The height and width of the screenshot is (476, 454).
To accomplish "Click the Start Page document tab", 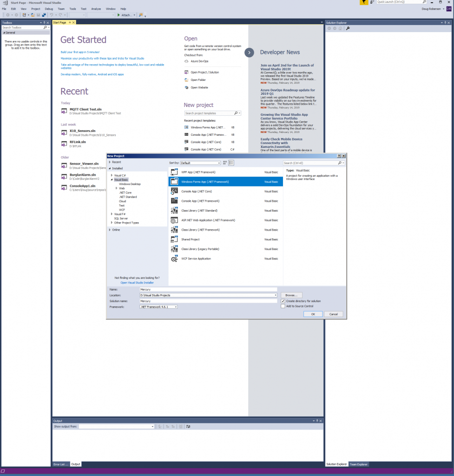I will point(59,22).
